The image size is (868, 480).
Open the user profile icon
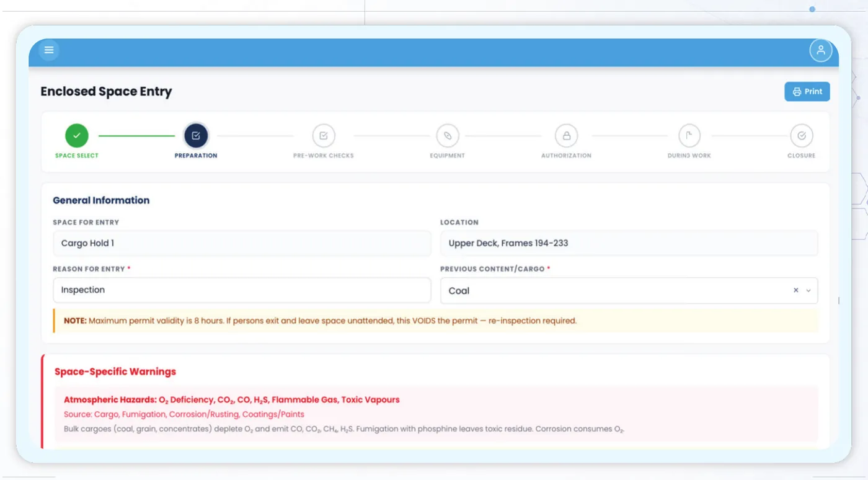[x=820, y=50]
